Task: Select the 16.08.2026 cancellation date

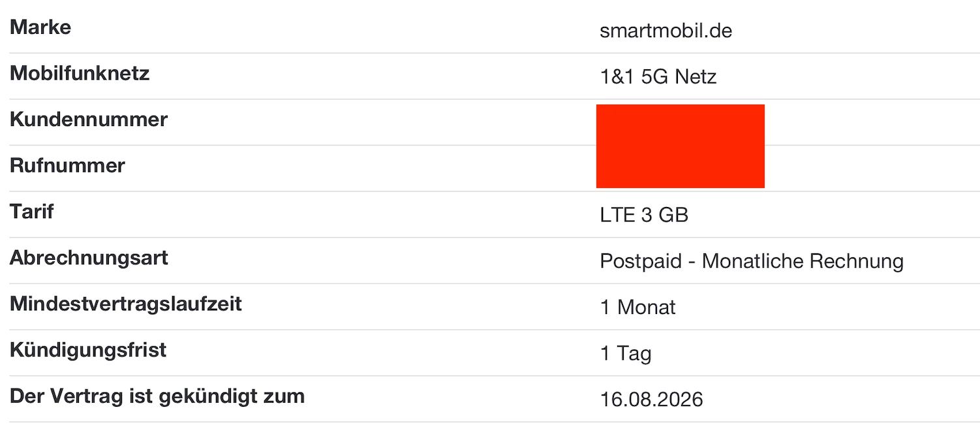Action: (651, 399)
